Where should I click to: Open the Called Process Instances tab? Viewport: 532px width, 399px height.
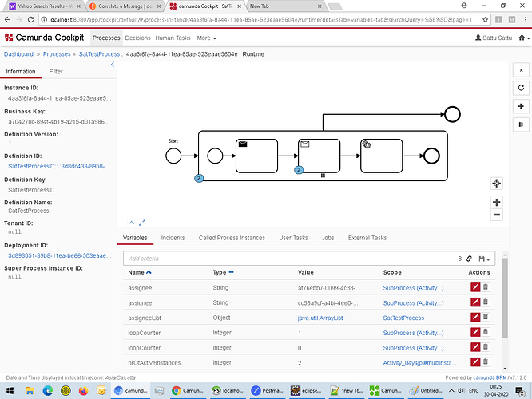[x=232, y=238]
